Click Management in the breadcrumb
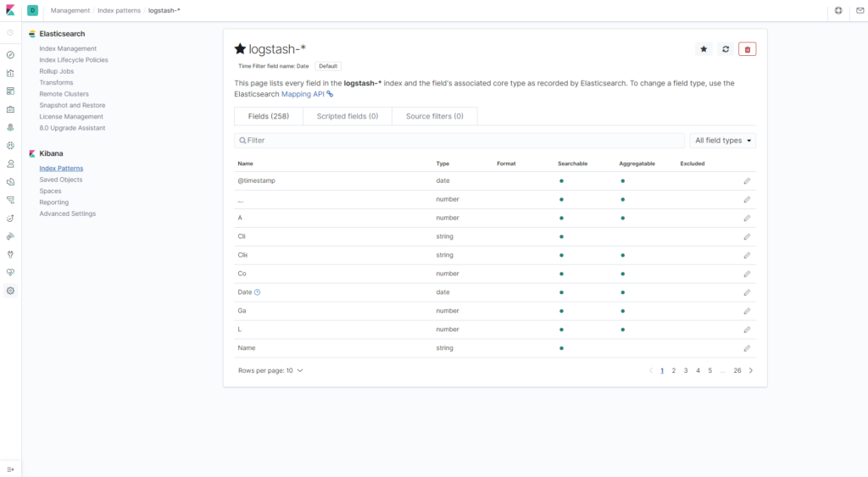Screen dimensions: 868x477 click(x=70, y=10)
